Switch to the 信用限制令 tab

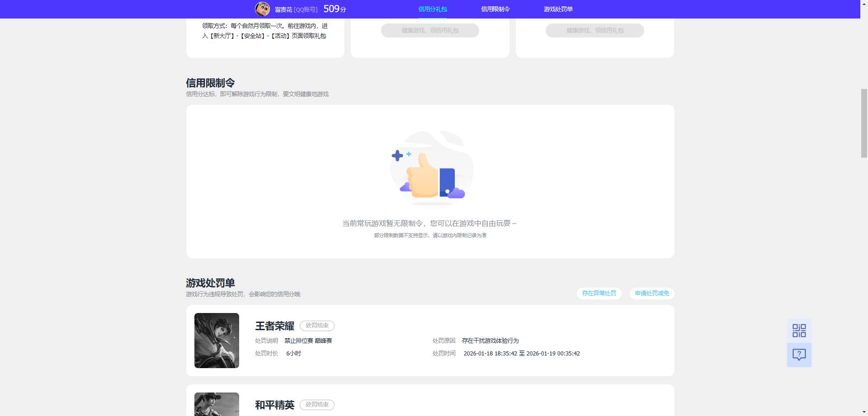point(495,9)
